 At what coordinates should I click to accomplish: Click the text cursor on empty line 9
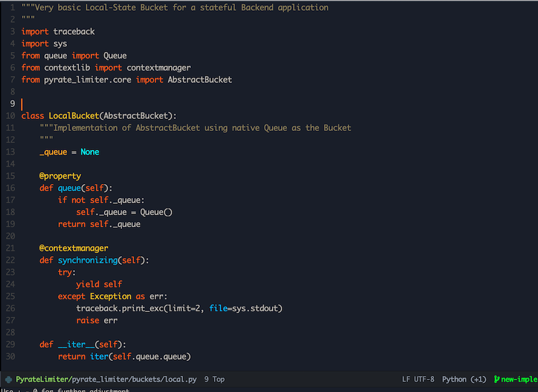click(22, 104)
